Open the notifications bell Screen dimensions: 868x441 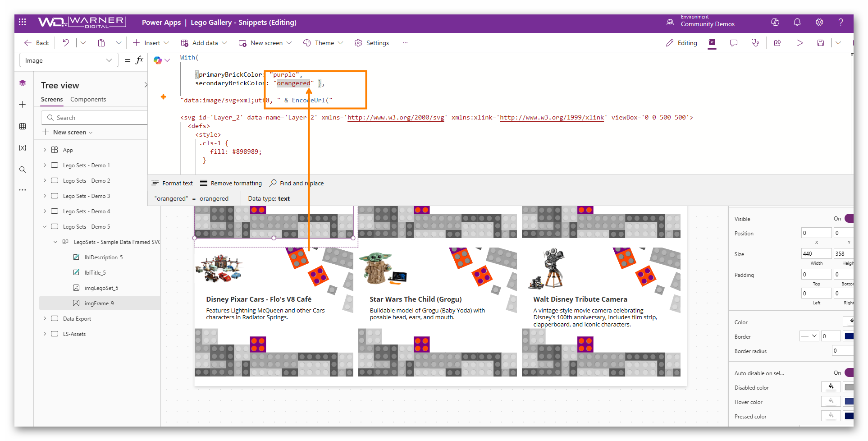click(x=797, y=22)
